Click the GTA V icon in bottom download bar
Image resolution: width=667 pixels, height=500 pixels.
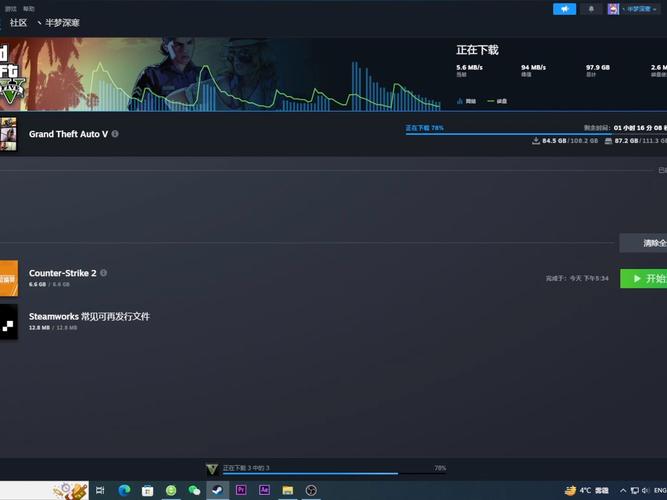point(212,469)
